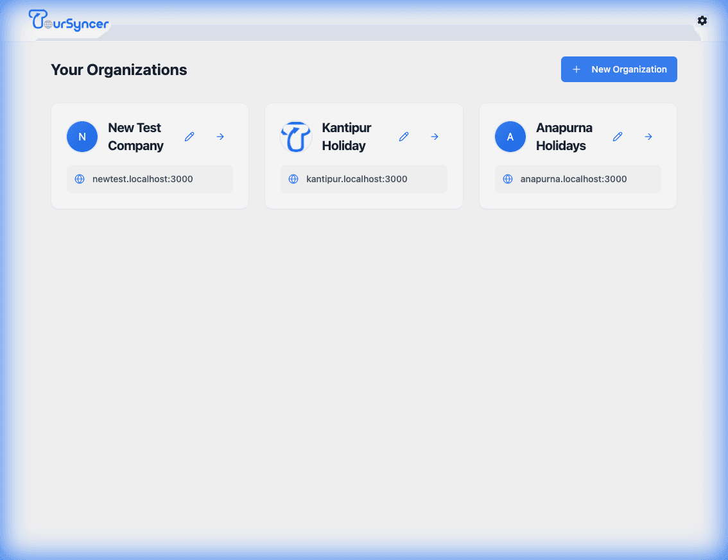Click the edit pencil icon for New Test Company
Image resolution: width=728 pixels, height=560 pixels.
click(189, 136)
